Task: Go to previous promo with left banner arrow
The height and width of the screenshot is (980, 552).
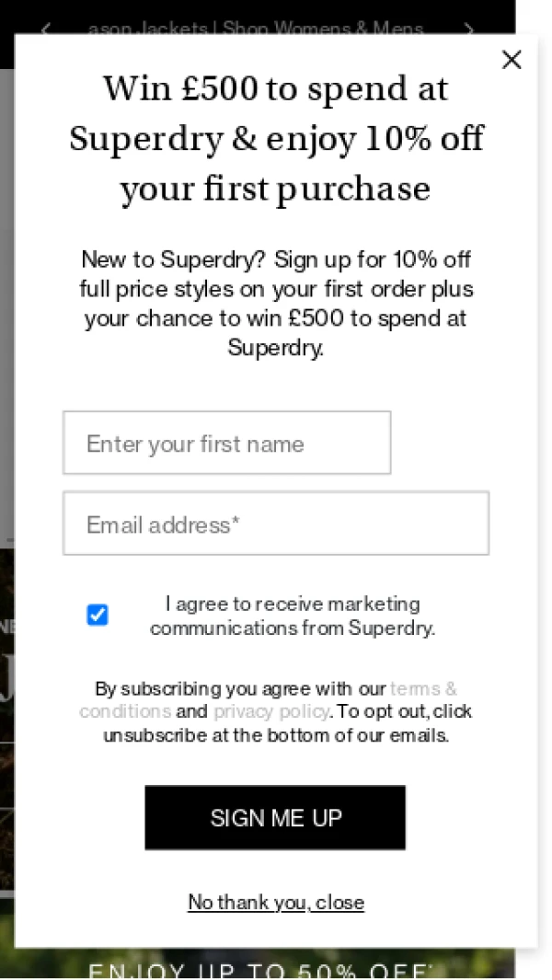Action: tap(45, 29)
